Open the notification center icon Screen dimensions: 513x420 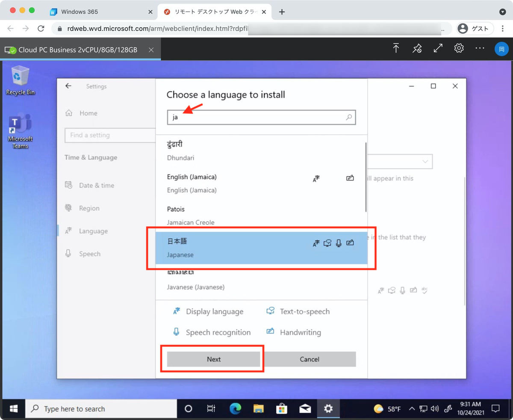point(495,409)
